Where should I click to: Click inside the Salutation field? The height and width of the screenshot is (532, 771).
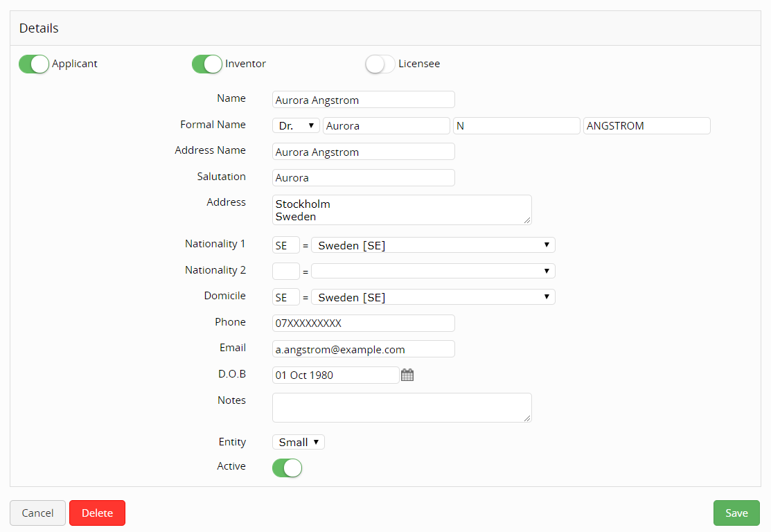(363, 177)
